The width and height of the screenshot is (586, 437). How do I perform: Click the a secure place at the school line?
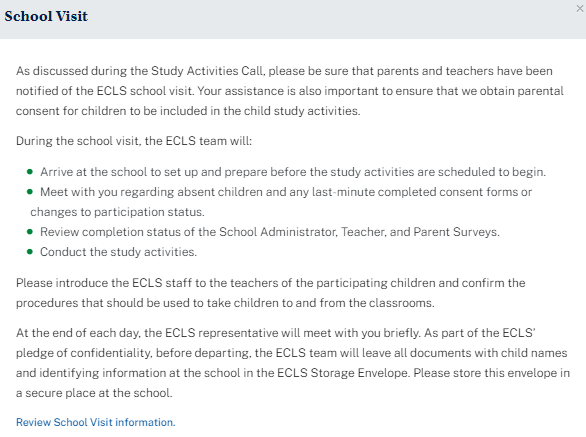94,393
